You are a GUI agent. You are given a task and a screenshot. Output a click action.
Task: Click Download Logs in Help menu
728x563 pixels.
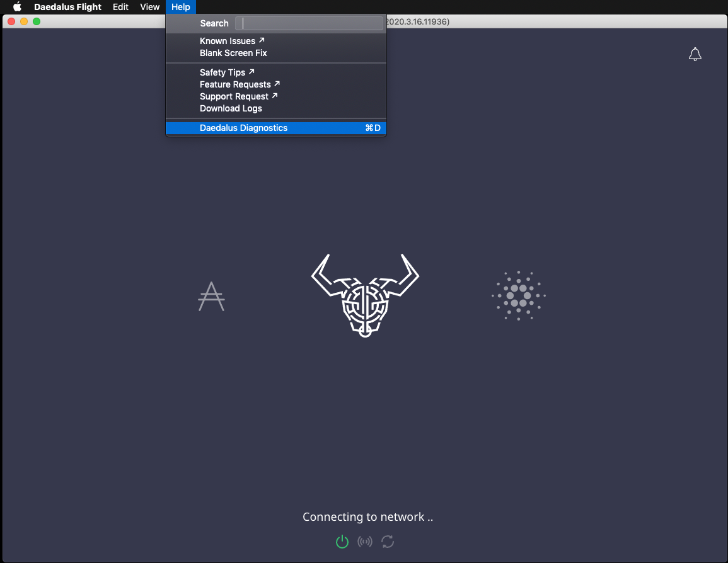click(231, 108)
